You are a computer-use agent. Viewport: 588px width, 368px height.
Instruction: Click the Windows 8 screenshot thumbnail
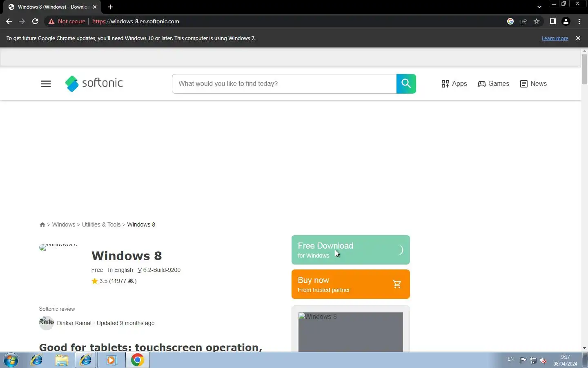tap(351, 332)
